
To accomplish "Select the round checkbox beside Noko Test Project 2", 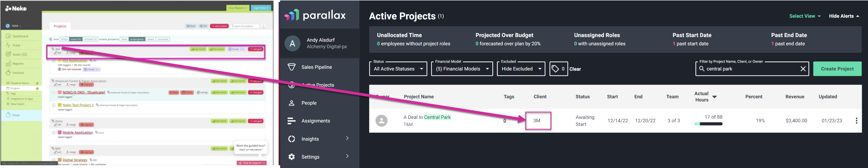I will coord(54,105).
